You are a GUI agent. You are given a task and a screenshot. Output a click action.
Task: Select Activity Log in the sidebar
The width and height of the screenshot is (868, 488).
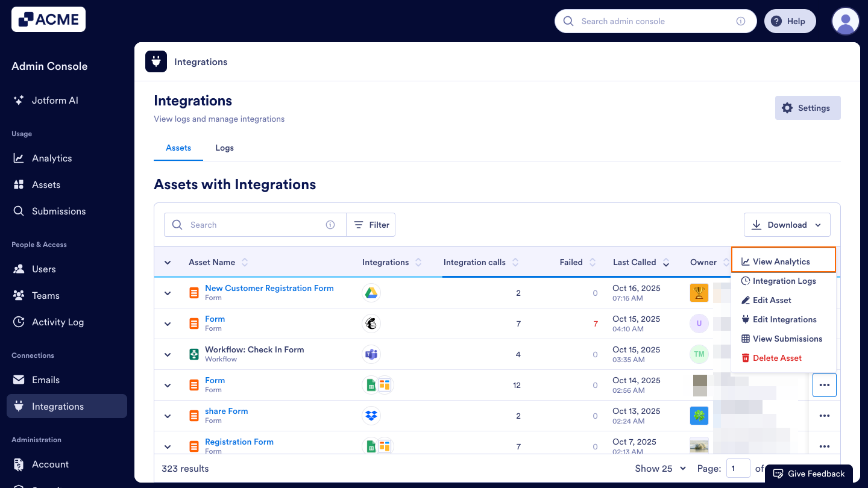point(57,322)
